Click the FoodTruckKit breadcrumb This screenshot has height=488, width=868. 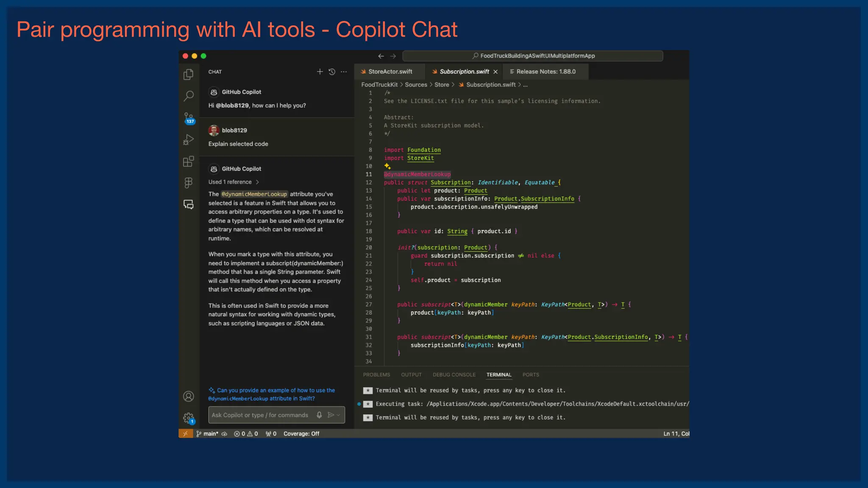[x=379, y=85]
